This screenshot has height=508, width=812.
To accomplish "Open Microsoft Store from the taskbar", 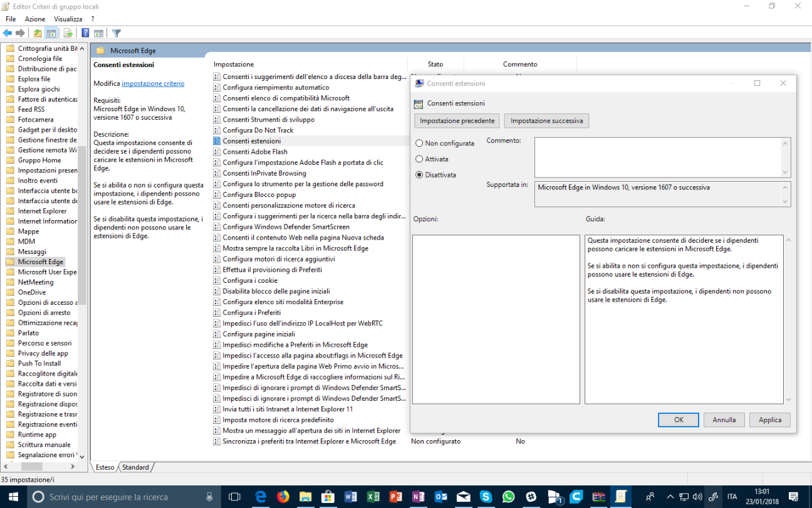I will [x=327, y=497].
